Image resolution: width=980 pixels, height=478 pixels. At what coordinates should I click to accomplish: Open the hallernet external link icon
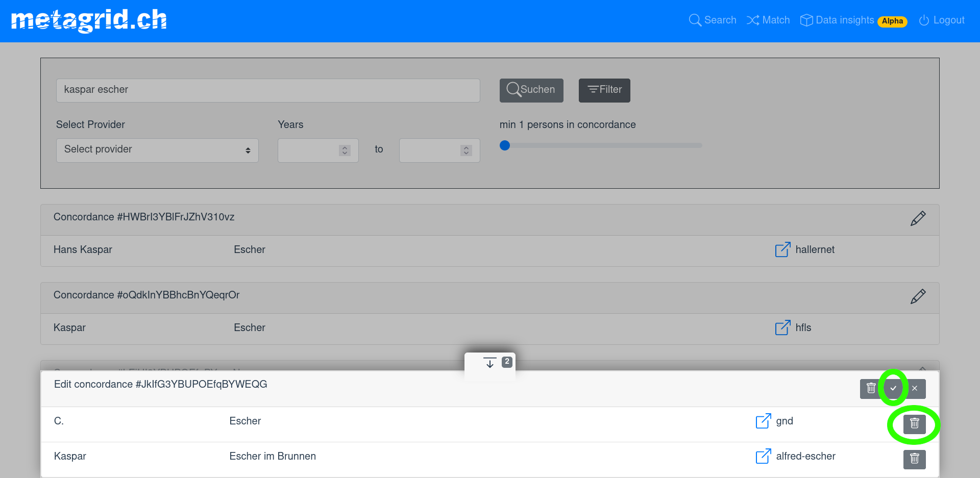pos(782,249)
